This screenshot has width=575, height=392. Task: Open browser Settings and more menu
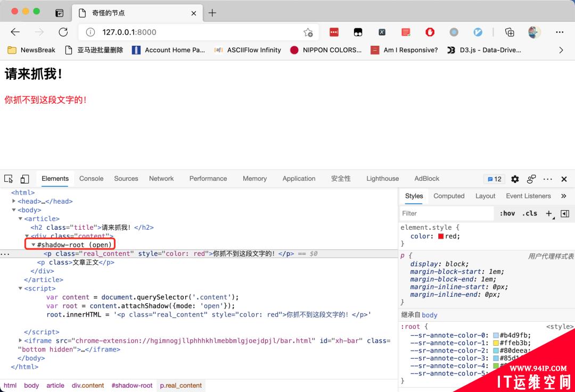click(560, 32)
